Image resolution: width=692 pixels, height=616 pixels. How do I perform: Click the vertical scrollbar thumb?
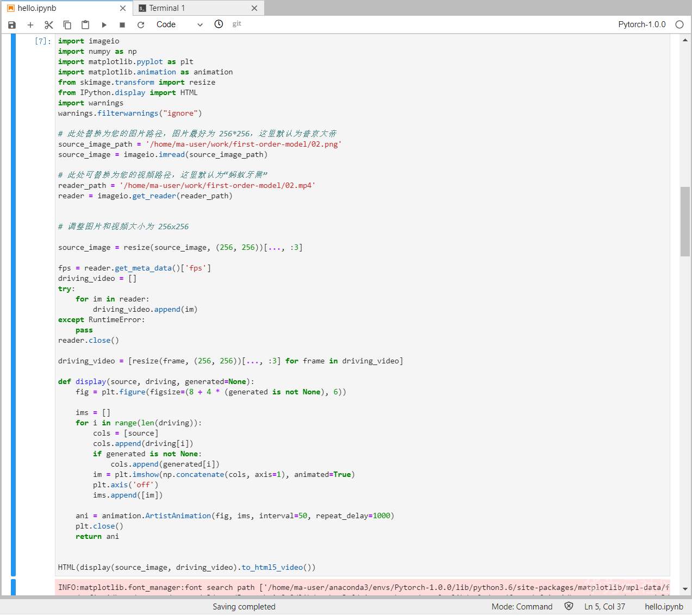[x=685, y=221]
